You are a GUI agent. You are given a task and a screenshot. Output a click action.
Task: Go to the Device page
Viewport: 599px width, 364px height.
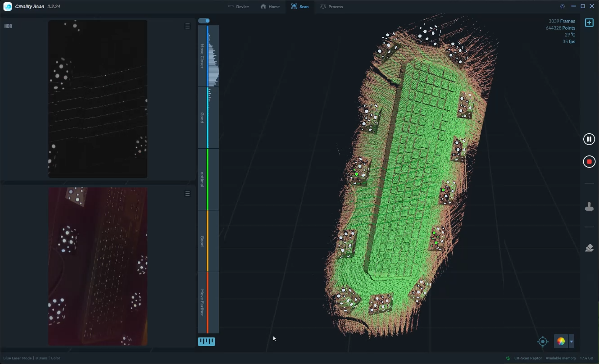click(x=238, y=6)
